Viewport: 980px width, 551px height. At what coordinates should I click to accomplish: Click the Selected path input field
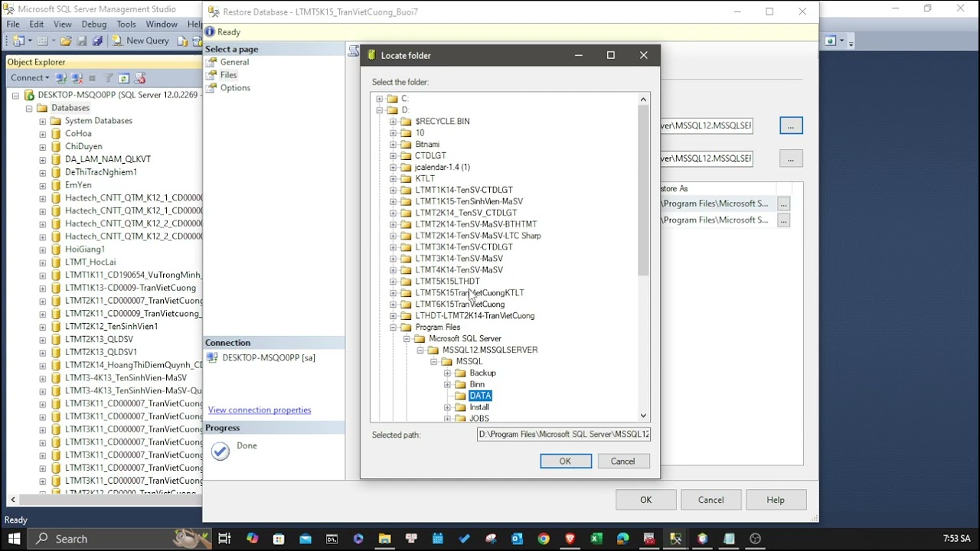(563, 435)
